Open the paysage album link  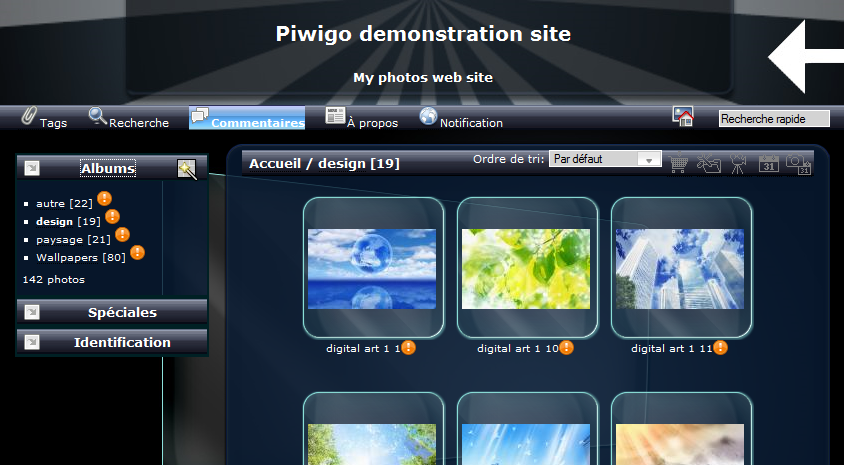(59, 239)
